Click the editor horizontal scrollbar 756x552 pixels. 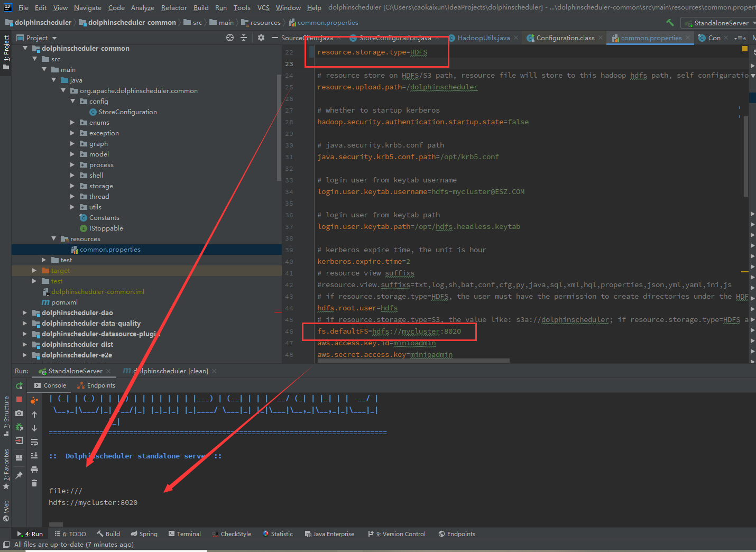[413, 361]
